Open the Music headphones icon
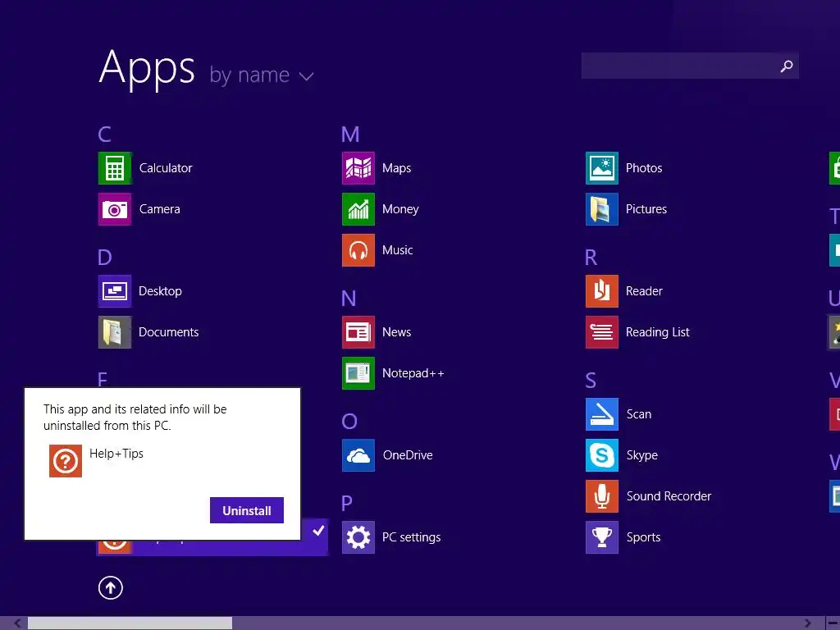840x630 pixels. point(358,250)
